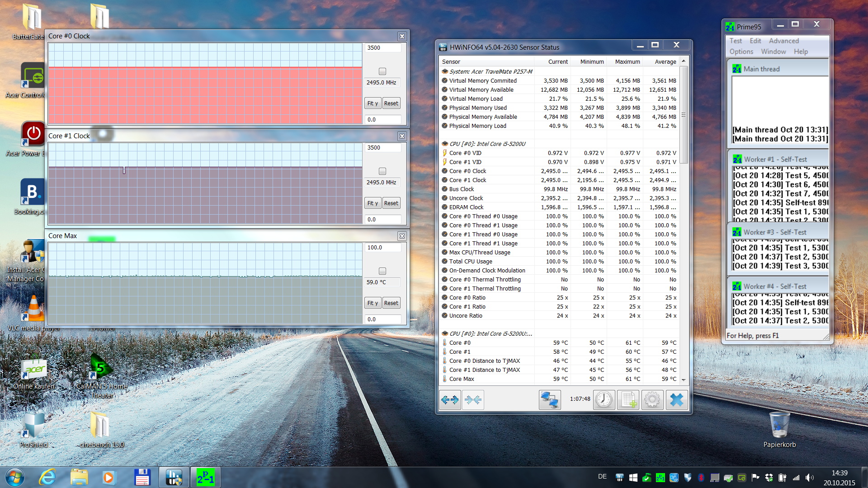Click Fit y button in Core #0 Clock
Screen dimensions: 868x488
coord(373,103)
